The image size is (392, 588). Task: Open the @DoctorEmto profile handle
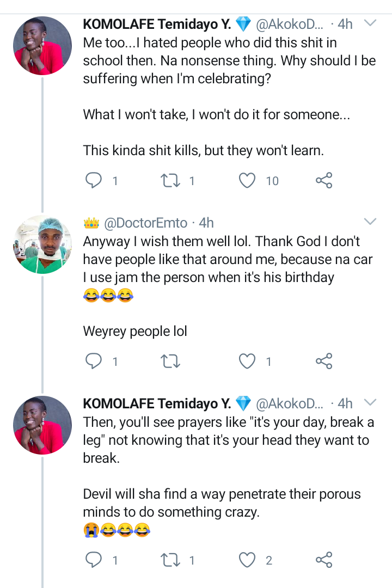(145, 223)
